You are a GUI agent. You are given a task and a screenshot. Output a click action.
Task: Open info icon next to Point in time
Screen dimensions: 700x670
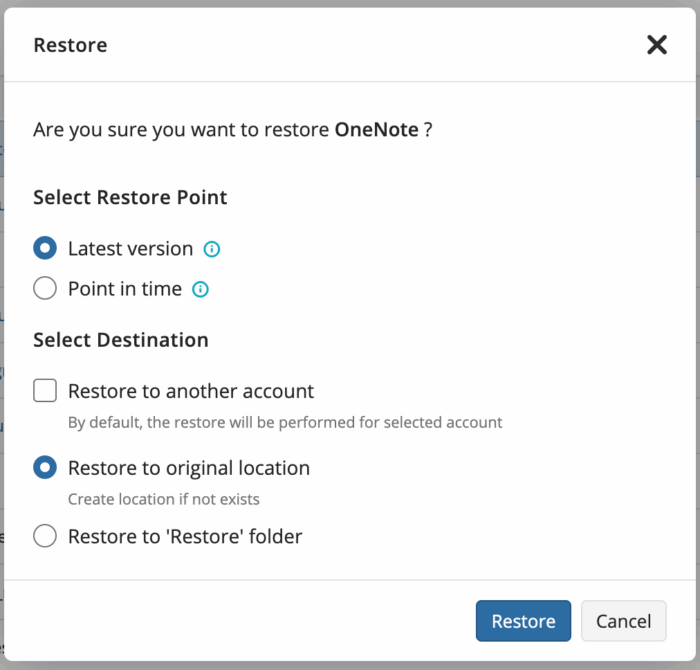[200, 289]
